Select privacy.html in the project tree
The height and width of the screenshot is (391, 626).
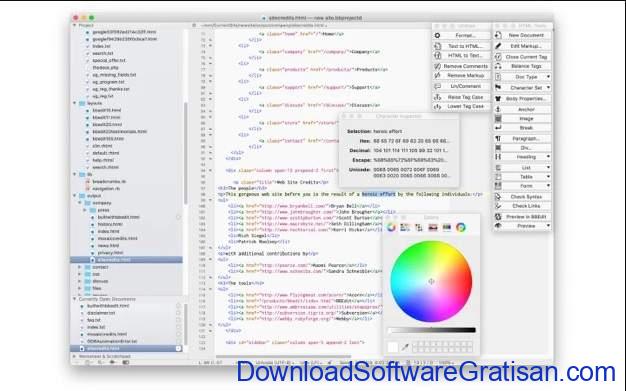coord(111,253)
